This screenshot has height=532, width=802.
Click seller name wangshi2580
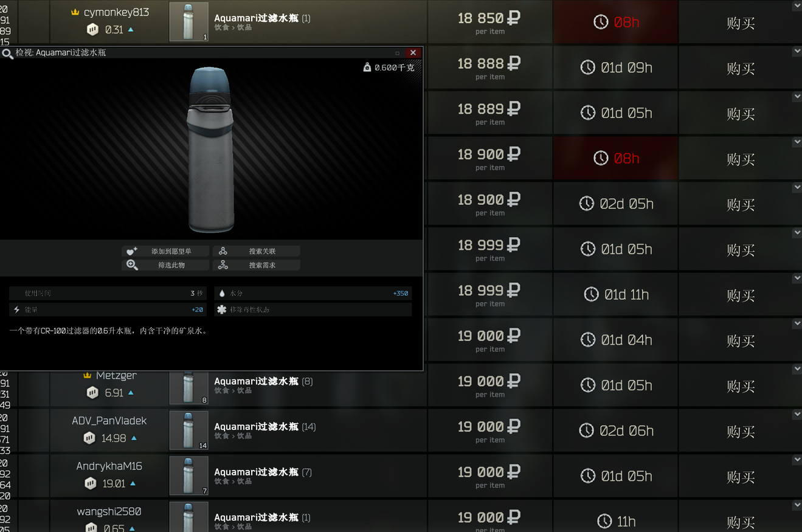coord(109,511)
